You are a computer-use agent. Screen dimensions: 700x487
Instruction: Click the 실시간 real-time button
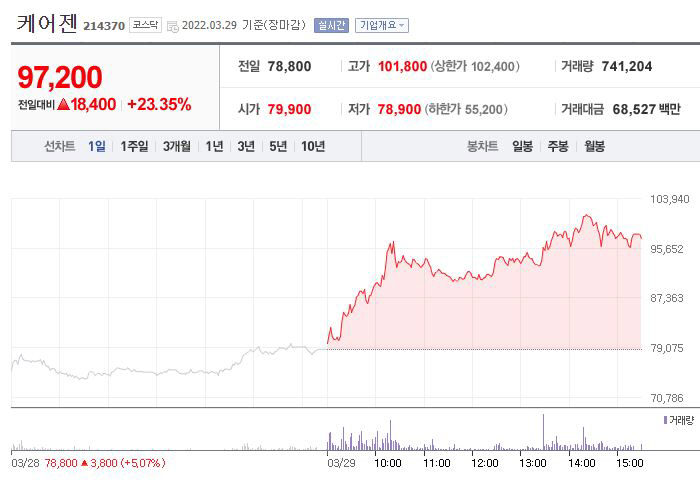[x=331, y=25]
